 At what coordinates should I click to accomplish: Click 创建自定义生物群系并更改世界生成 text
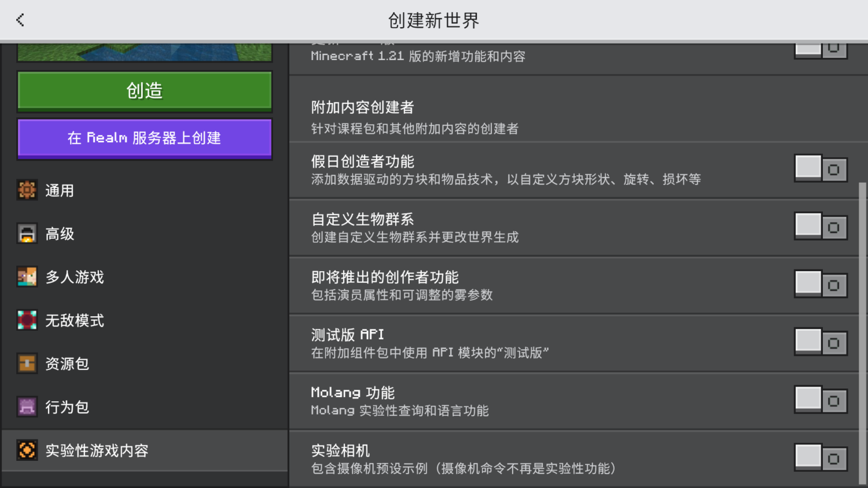(x=415, y=237)
